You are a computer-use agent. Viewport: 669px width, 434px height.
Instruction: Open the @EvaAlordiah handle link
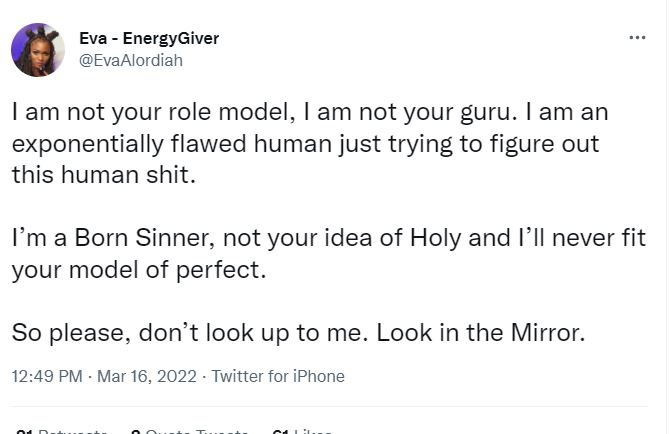point(130,59)
